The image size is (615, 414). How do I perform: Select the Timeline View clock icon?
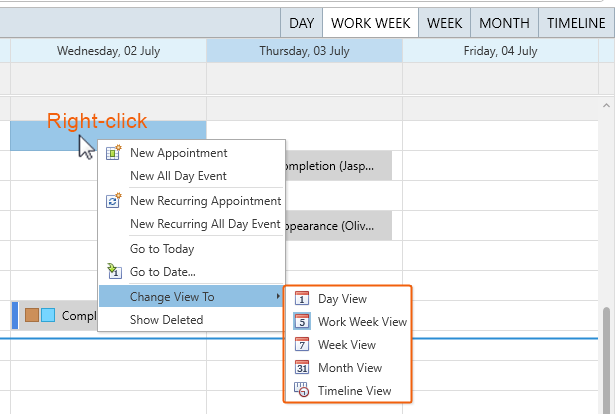pyautogui.click(x=302, y=390)
